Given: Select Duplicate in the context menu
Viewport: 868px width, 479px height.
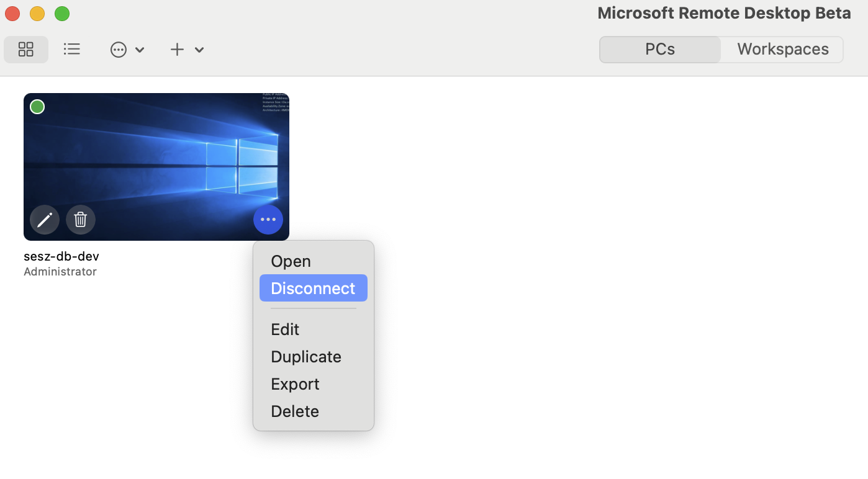Looking at the screenshot, I should (306, 357).
